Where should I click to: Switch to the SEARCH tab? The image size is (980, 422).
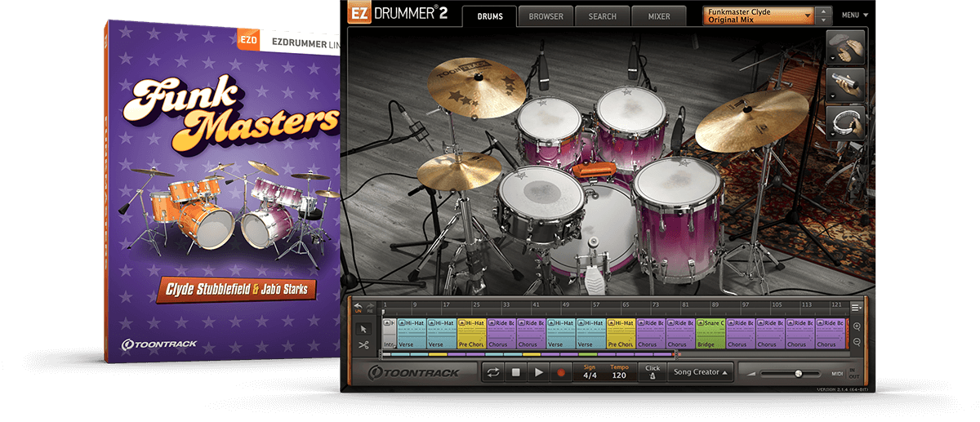tap(603, 16)
